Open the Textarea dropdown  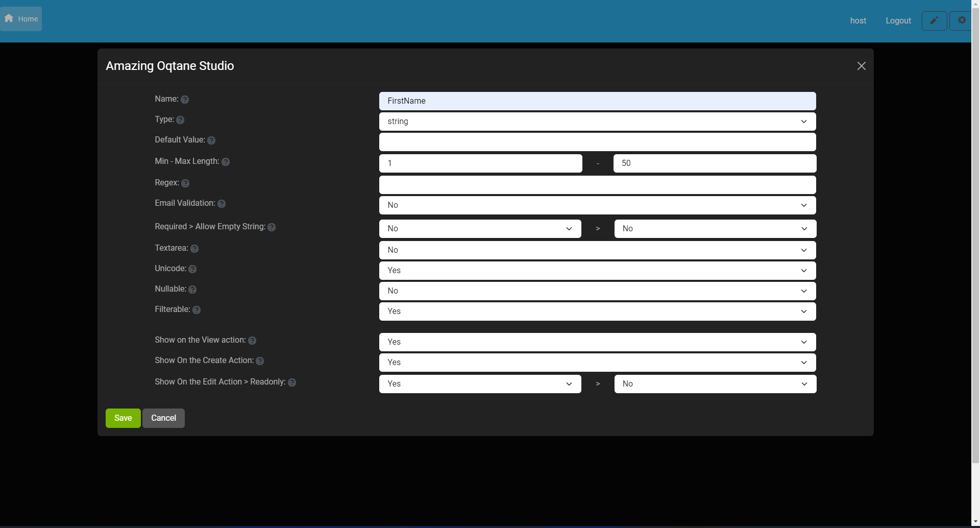click(x=597, y=250)
